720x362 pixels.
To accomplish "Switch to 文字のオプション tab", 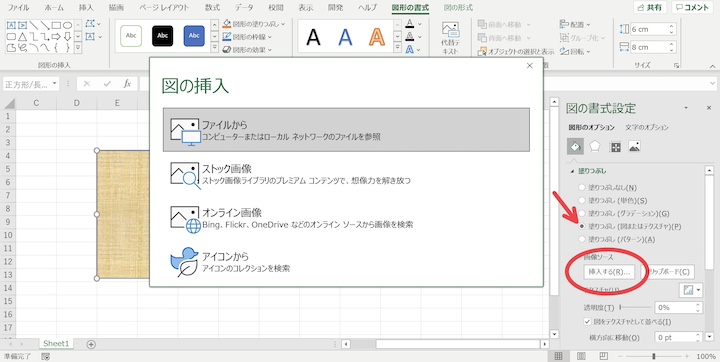I will [647, 127].
